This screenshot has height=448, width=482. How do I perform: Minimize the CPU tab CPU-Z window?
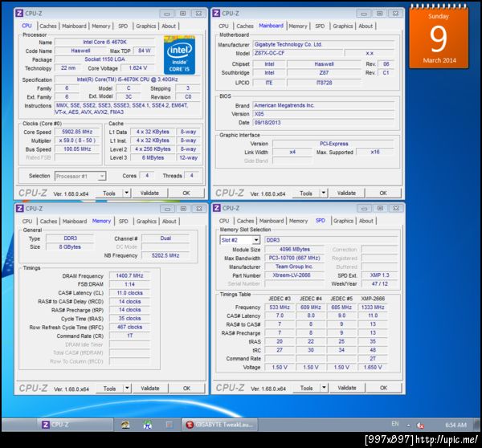pos(167,14)
